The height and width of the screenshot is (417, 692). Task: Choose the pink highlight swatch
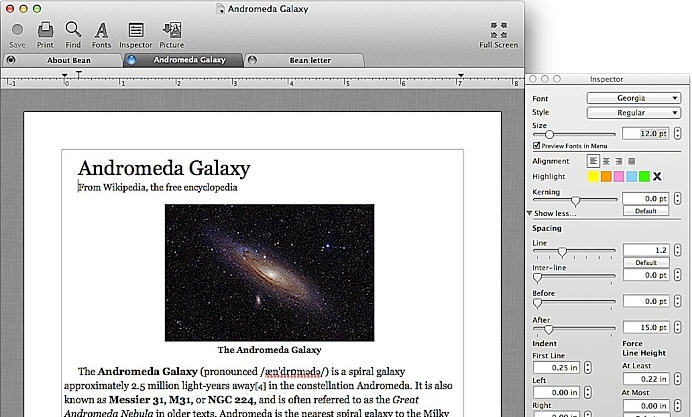tap(619, 177)
